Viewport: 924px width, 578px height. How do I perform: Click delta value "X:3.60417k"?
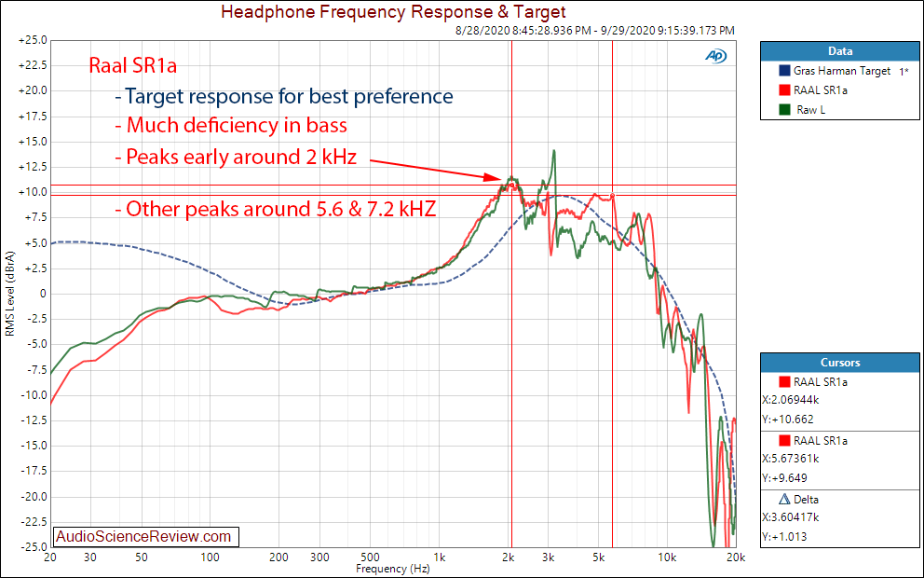click(x=790, y=517)
